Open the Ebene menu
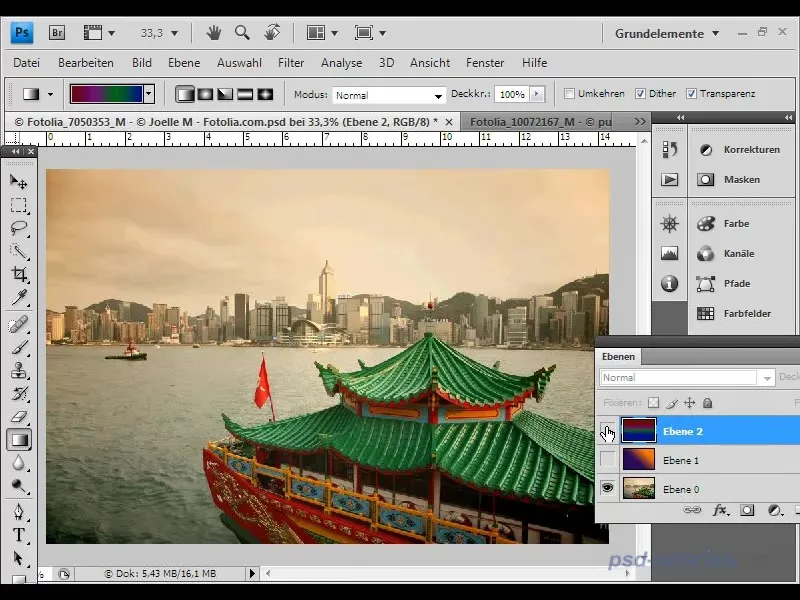The height and width of the screenshot is (600, 800). [184, 63]
